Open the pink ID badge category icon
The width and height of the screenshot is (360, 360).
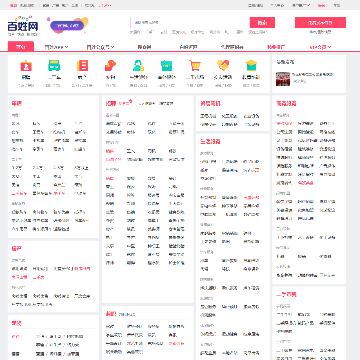point(26,66)
